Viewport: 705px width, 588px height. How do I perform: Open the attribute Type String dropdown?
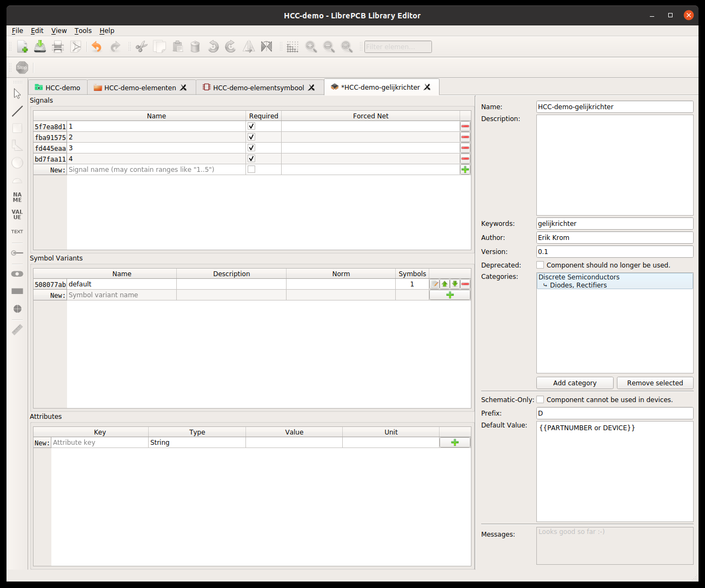[197, 443]
